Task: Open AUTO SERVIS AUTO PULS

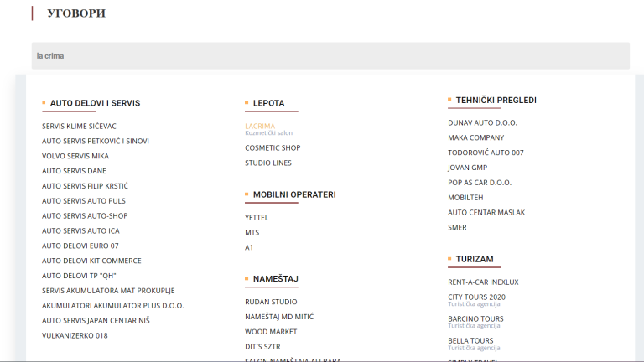Action: (84, 201)
